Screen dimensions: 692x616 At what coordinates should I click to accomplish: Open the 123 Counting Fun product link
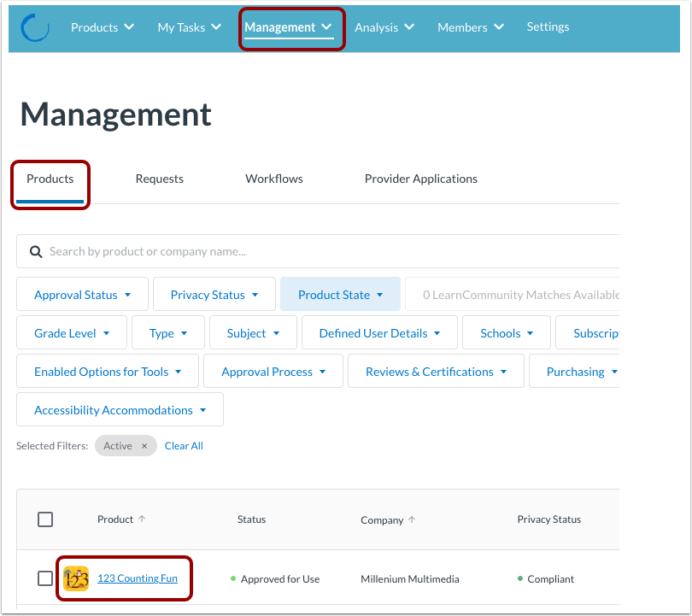pyautogui.click(x=138, y=578)
